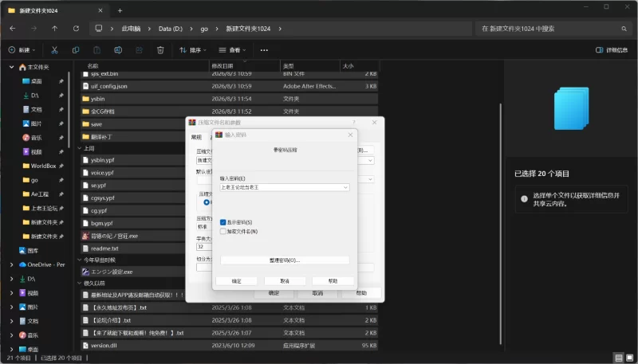
Task: Click the file list vertical scrollbar
Action: tap(501, 224)
